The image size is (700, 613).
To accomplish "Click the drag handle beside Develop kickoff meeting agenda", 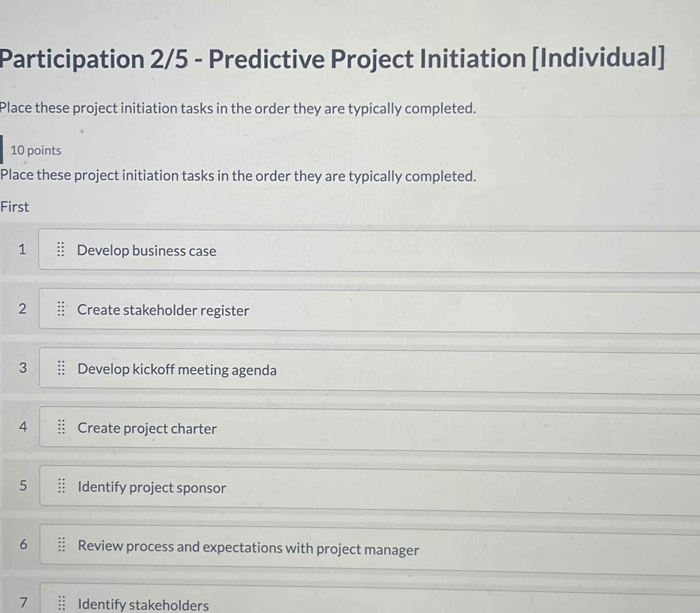I will click(61, 369).
